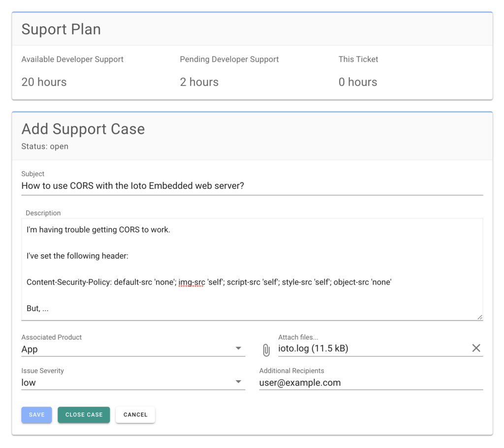The width and height of the screenshot is (504, 448).
Task: Click the This Ticket hours value
Action: 358,82
